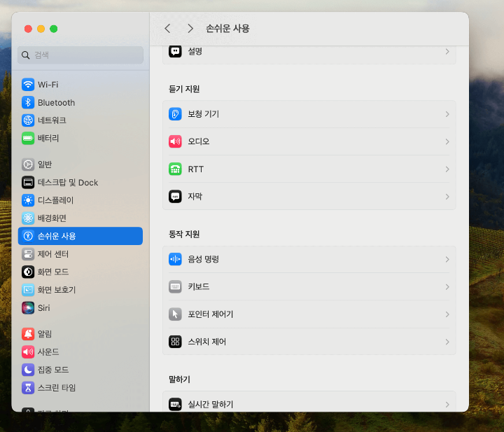The height and width of the screenshot is (432, 504).
Task: Click the 키보드 keyboard icon
Action: click(175, 286)
